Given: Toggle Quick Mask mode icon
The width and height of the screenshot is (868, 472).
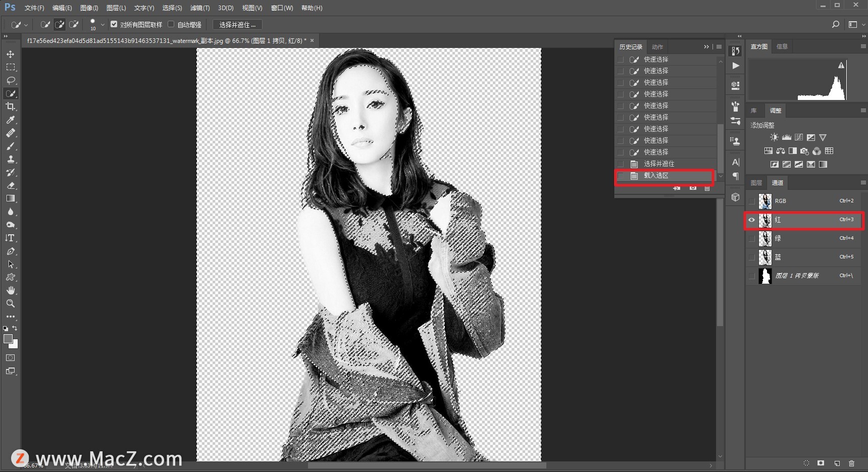Looking at the screenshot, I should click(10, 357).
